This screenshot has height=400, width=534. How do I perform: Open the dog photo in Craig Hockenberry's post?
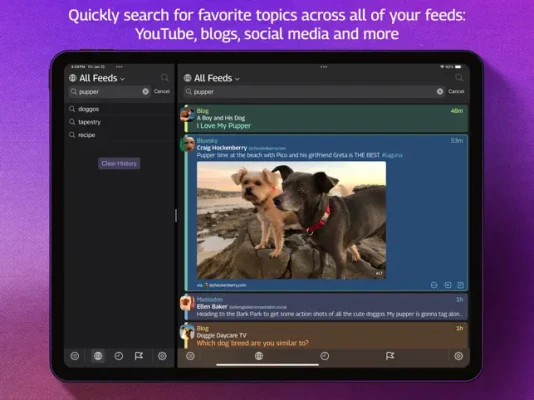[291, 220]
